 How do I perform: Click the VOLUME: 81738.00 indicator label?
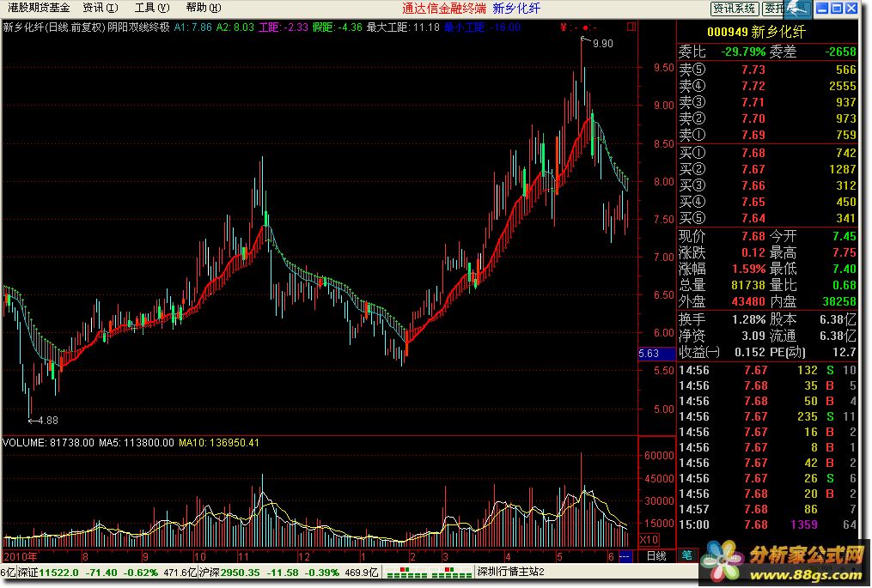click(x=48, y=443)
